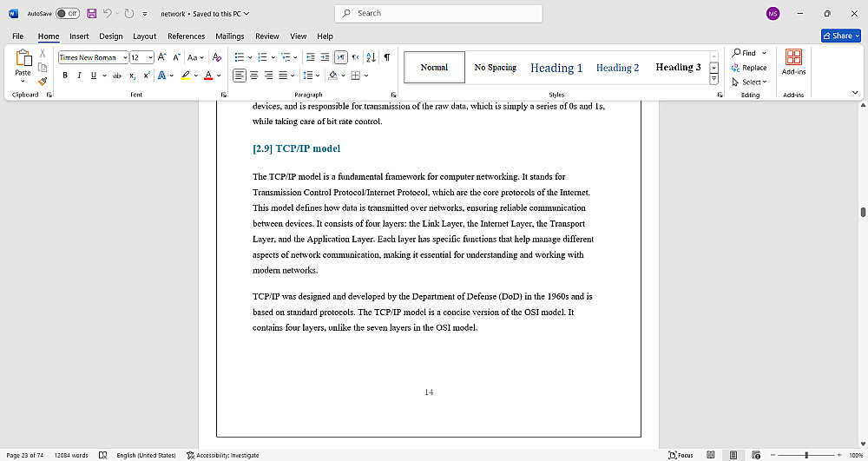Align paragraph text to the right
This screenshot has width=868, height=461.
[268, 76]
